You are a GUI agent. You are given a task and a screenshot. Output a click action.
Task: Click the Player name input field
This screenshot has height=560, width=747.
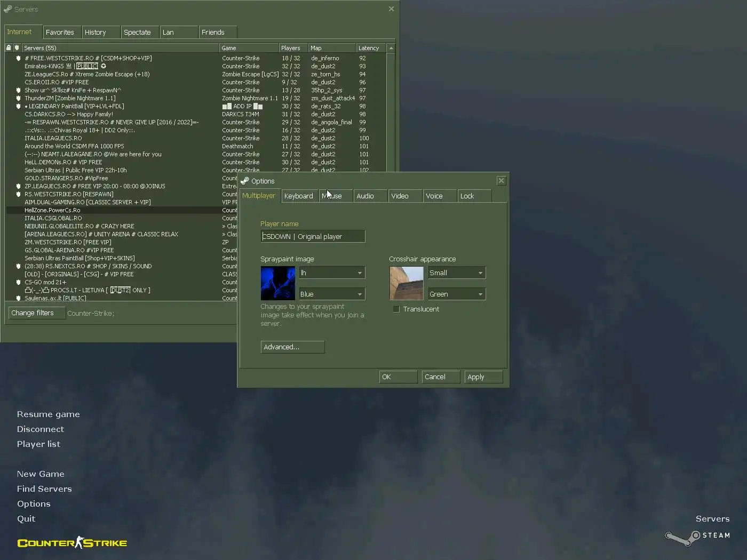313,236
